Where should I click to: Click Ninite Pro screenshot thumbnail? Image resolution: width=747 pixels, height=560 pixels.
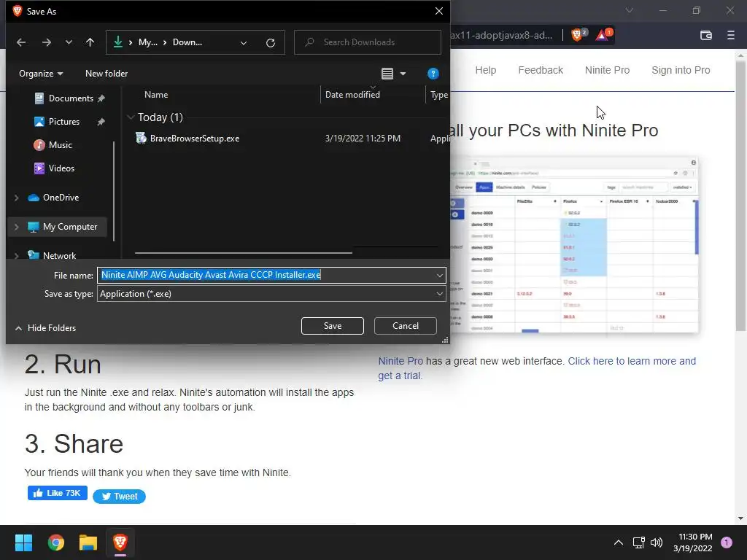click(x=574, y=245)
